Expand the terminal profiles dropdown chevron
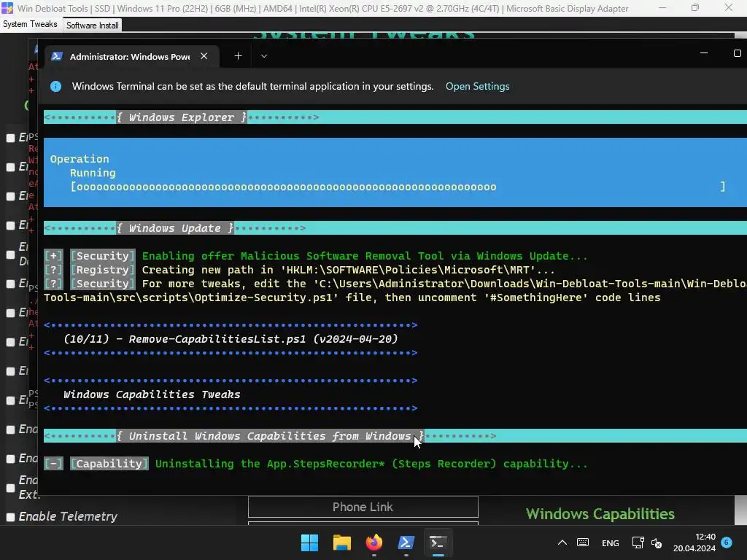Screen dimensions: 747x560 264,56
